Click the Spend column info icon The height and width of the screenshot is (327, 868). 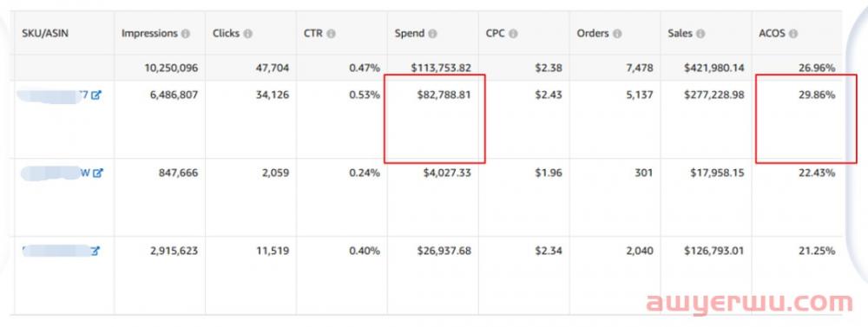click(432, 34)
